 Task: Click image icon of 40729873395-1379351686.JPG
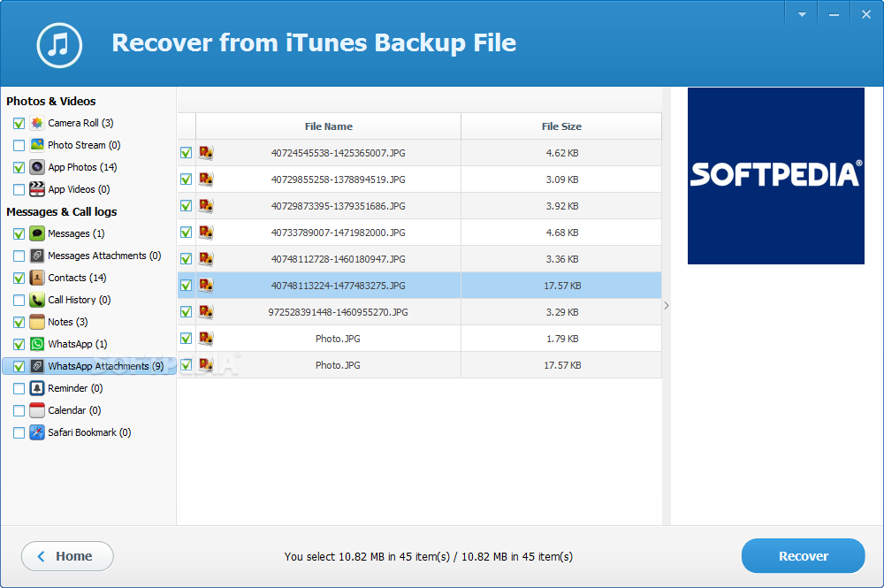[x=206, y=205]
